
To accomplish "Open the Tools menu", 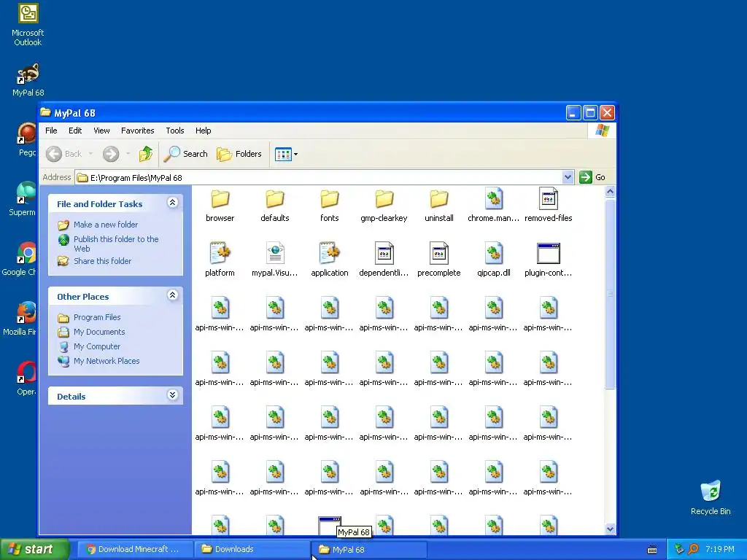I will click(x=175, y=131).
